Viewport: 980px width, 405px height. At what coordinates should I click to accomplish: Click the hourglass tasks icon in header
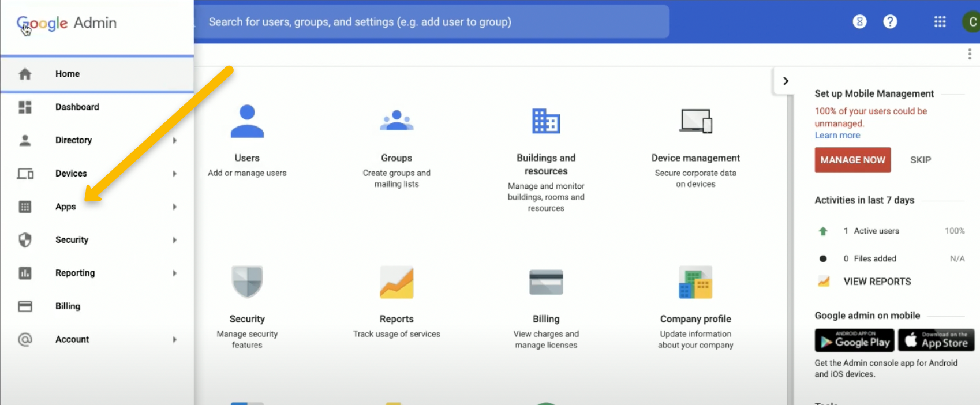(x=859, y=22)
